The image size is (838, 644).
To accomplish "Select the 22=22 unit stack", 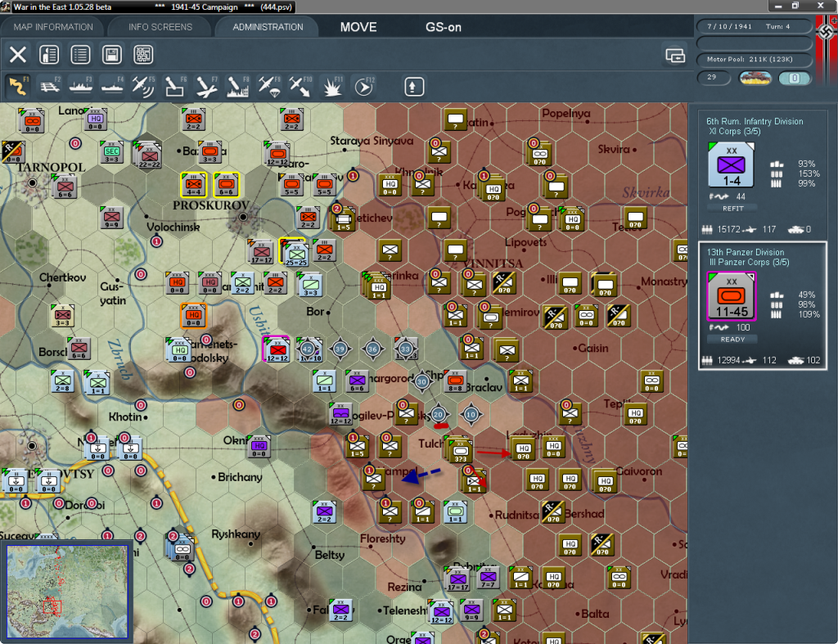I will (x=148, y=155).
